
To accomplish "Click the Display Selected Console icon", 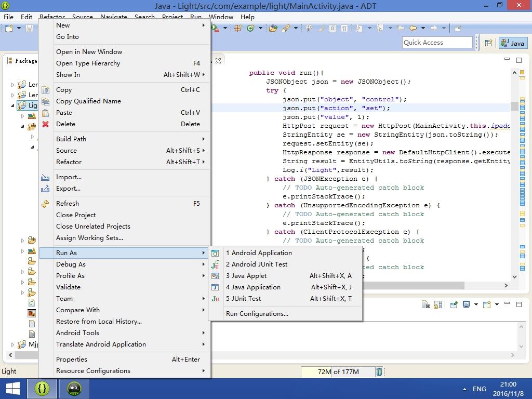I will click(466, 304).
